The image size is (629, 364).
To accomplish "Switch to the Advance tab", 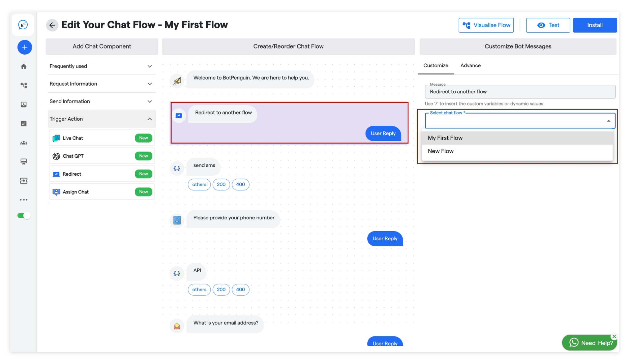I will 470,66.
